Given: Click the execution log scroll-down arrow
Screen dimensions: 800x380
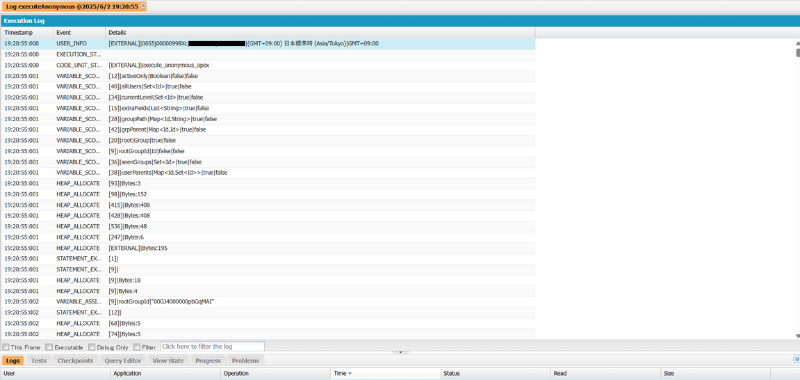Looking at the screenshot, I should [797, 336].
